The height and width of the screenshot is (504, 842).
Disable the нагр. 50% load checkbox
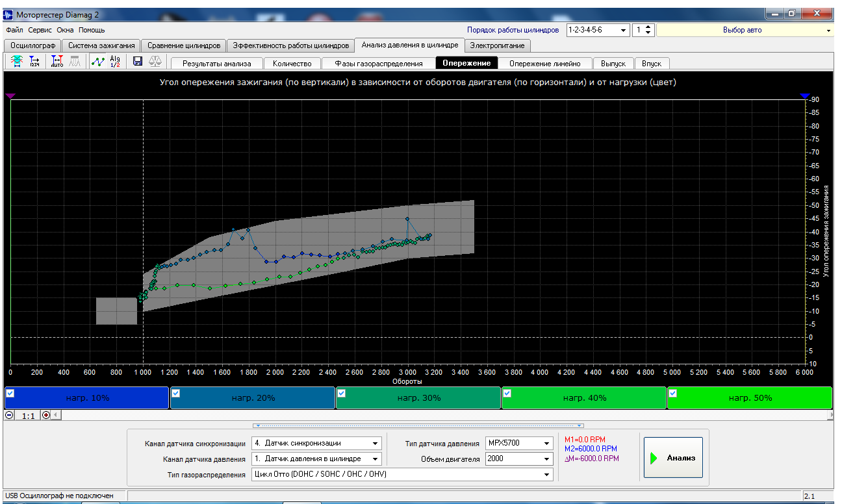coord(673,393)
